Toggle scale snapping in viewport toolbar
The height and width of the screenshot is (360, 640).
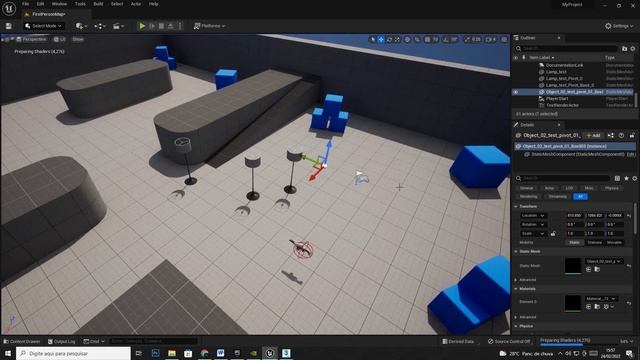pyautogui.click(x=467, y=39)
